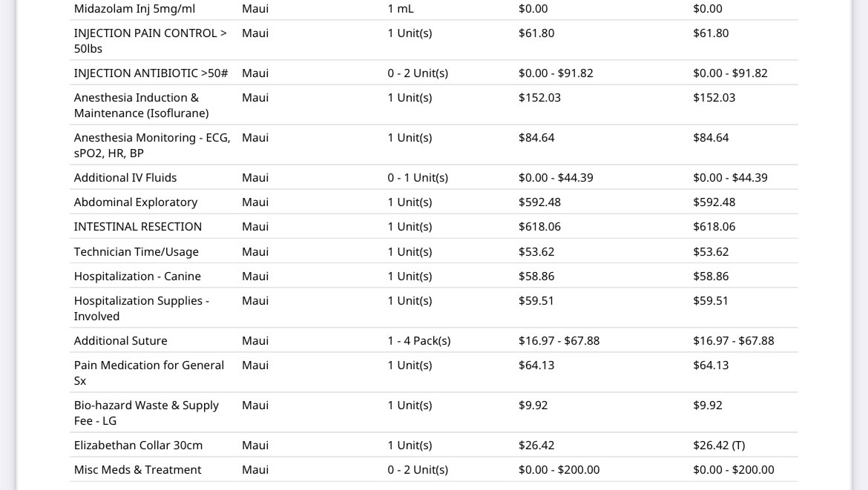Viewport: 868px width, 490px height.
Task: Click Anesthesia Induction & Maintenance (Isoflurane) entry
Action: click(142, 105)
